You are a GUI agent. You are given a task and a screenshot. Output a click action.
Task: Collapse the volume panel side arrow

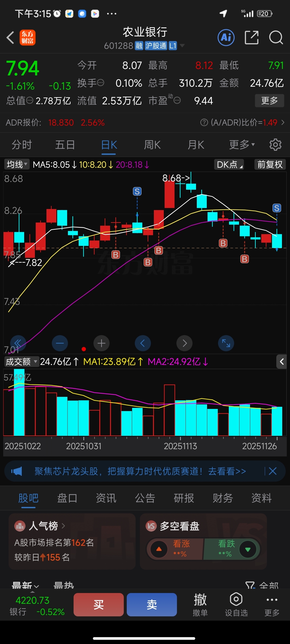tap(282, 362)
